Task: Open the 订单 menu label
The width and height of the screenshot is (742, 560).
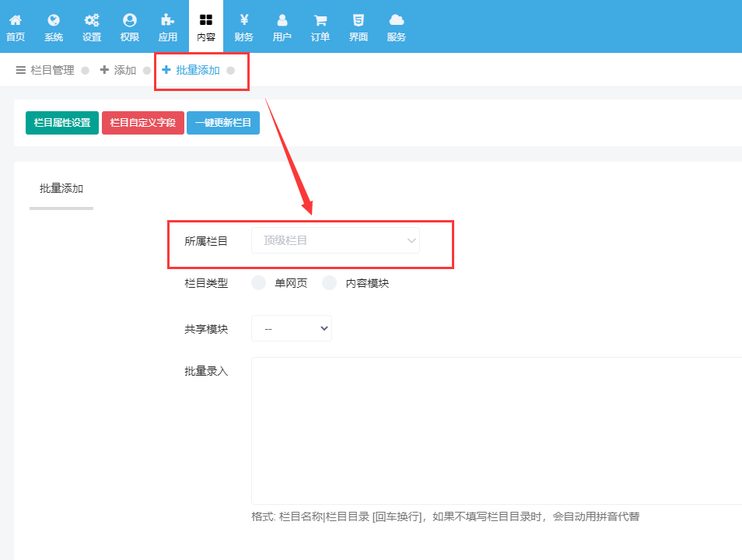Action: click(x=320, y=37)
